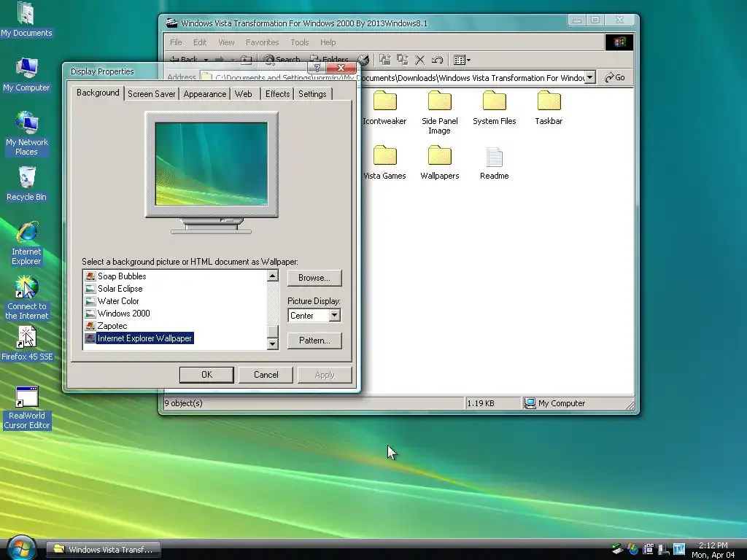Open the Picture Display dropdown
This screenshot has width=747, height=560.
(334, 315)
